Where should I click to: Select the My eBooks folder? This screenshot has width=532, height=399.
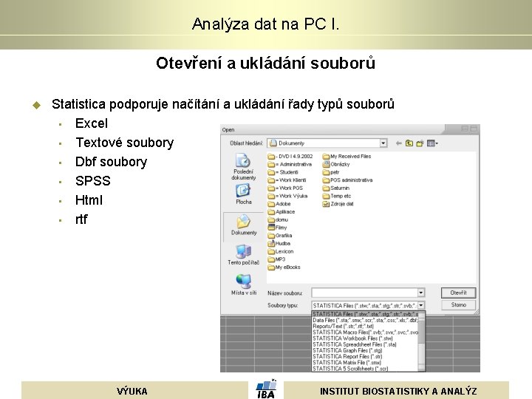point(284,267)
